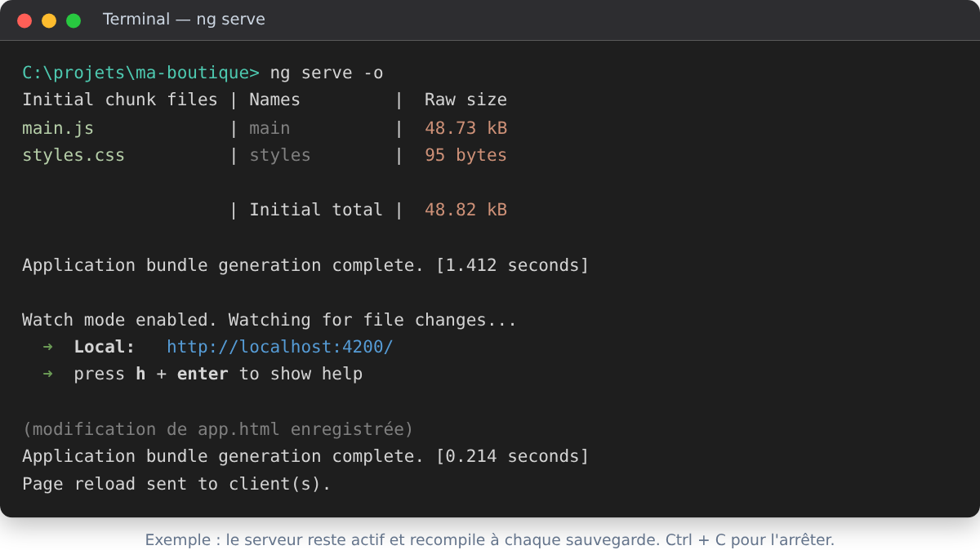Click the green arrow before "Local:"

[47, 347]
